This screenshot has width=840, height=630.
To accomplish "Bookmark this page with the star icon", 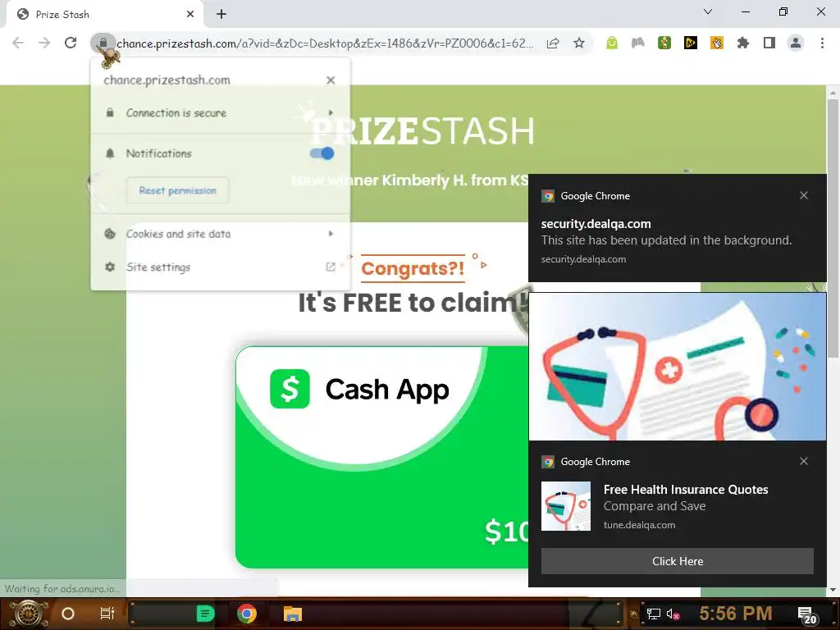I will 579,43.
